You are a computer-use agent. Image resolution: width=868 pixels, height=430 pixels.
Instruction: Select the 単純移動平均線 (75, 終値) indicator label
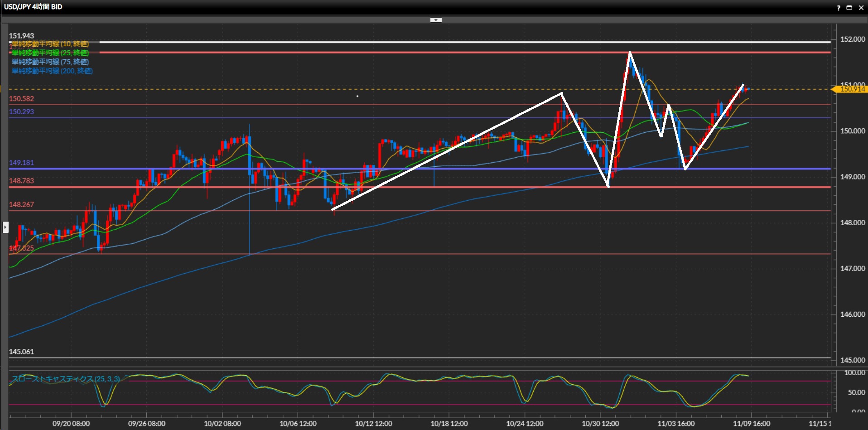50,62
